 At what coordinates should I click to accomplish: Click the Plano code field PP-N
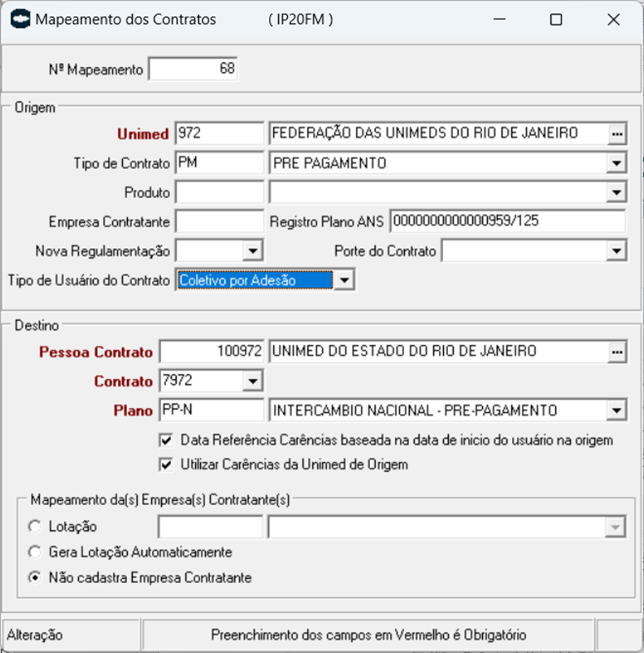click(212, 410)
